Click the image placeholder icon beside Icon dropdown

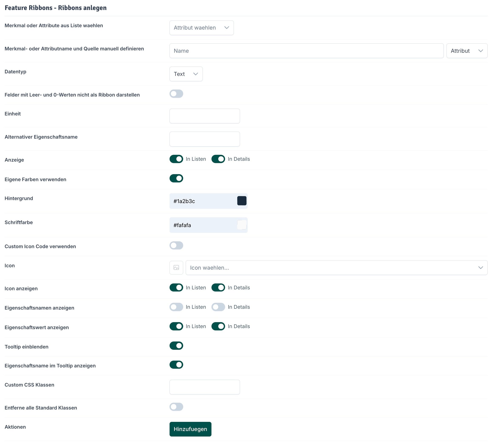tap(176, 267)
